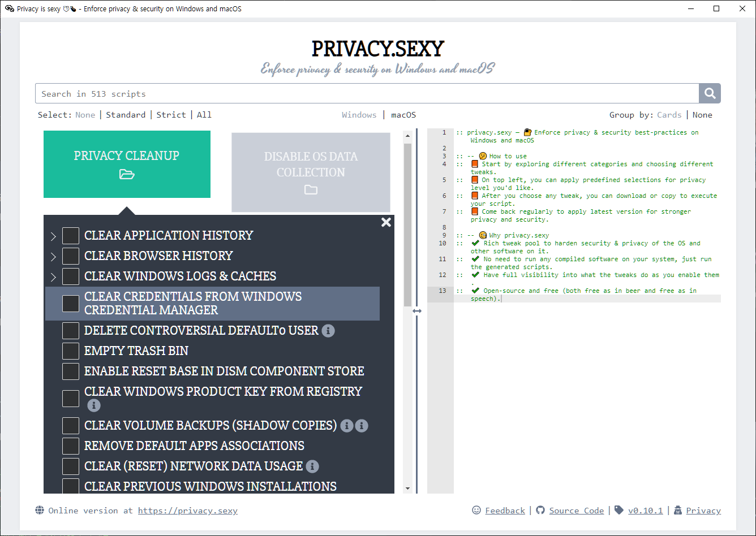Screen dimensions: 756x536
Task: Click the Disable OS Data Collection folder icon
Action: (311, 190)
